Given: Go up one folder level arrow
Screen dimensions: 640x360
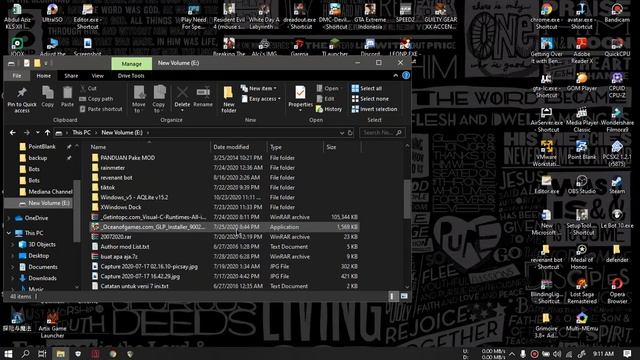Looking at the screenshot, I should [x=48, y=133].
